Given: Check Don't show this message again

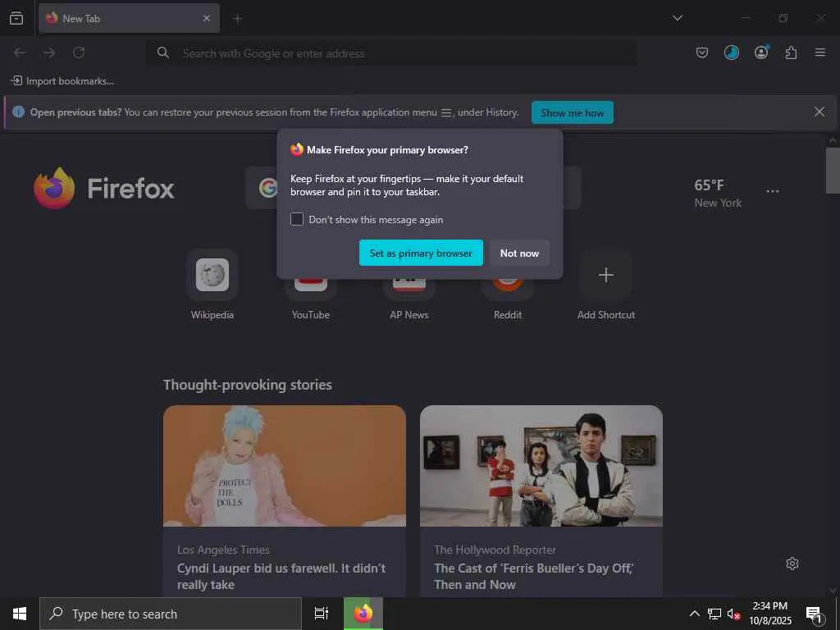Looking at the screenshot, I should pos(297,219).
